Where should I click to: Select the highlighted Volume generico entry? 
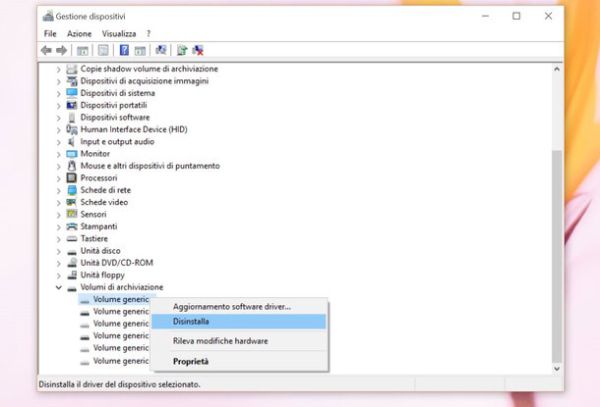[115, 300]
